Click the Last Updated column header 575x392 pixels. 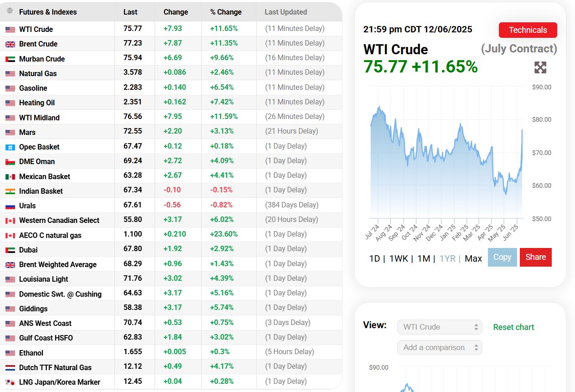pyautogui.click(x=286, y=12)
